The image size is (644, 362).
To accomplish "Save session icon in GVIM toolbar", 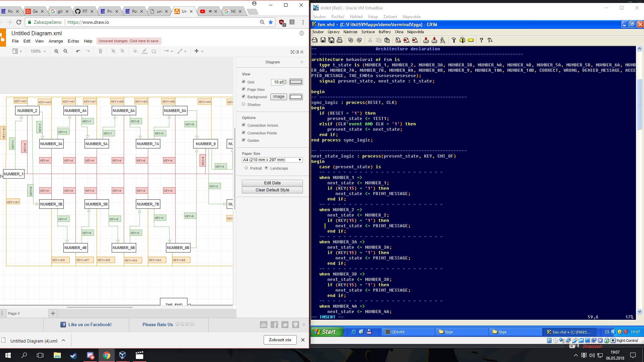I will pos(434,40).
